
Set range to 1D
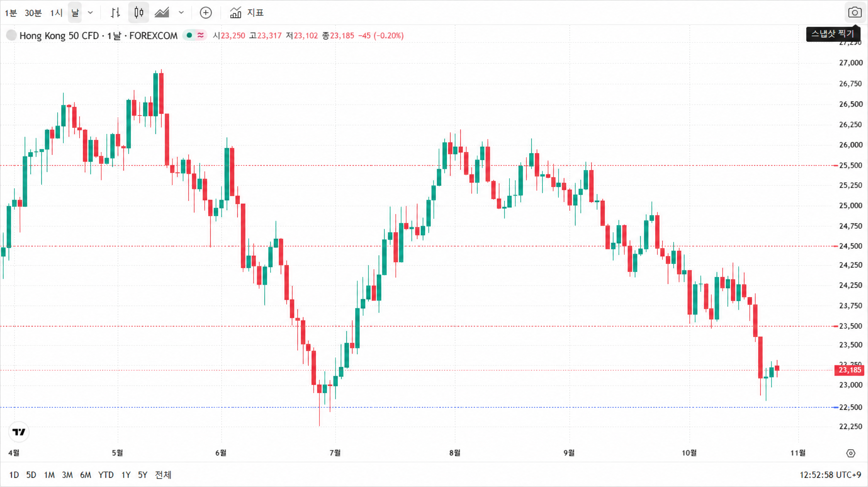point(14,475)
